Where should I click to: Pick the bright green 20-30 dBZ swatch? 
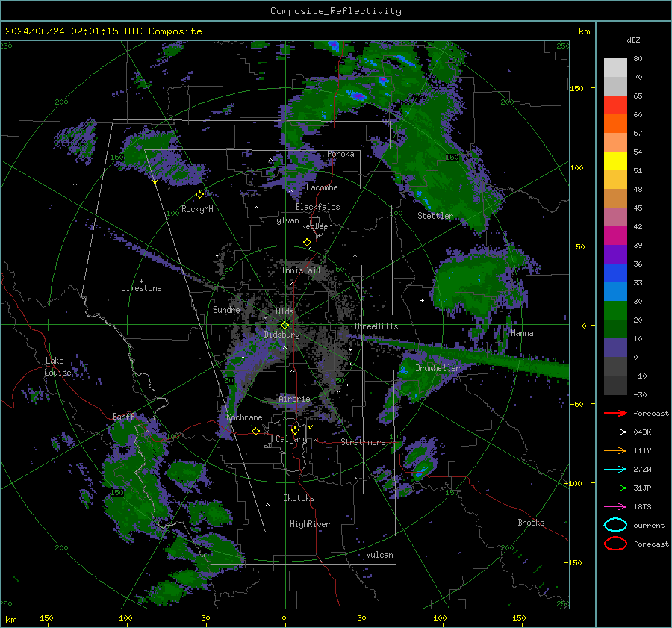(x=615, y=311)
